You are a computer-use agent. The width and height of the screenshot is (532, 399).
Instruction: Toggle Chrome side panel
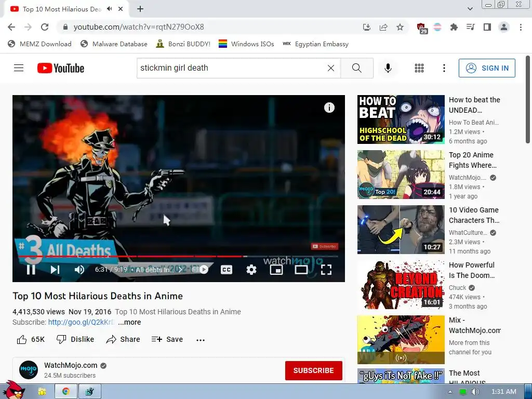pyautogui.click(x=487, y=27)
